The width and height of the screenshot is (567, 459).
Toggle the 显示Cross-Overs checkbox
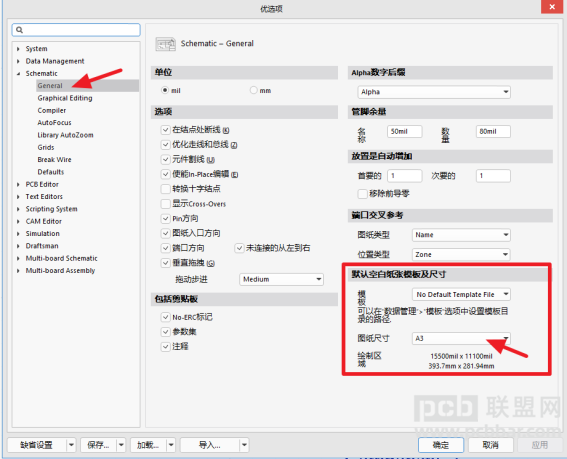click(165, 204)
